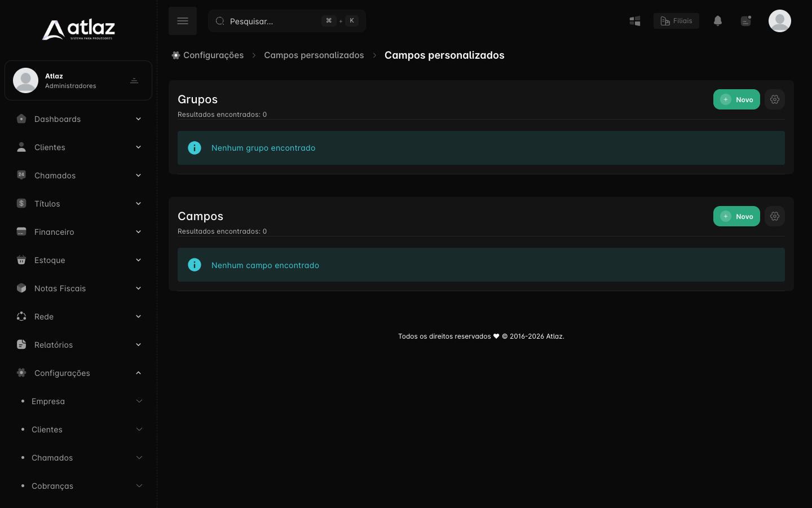Expand the Financeiro menu chevron

[x=138, y=231]
